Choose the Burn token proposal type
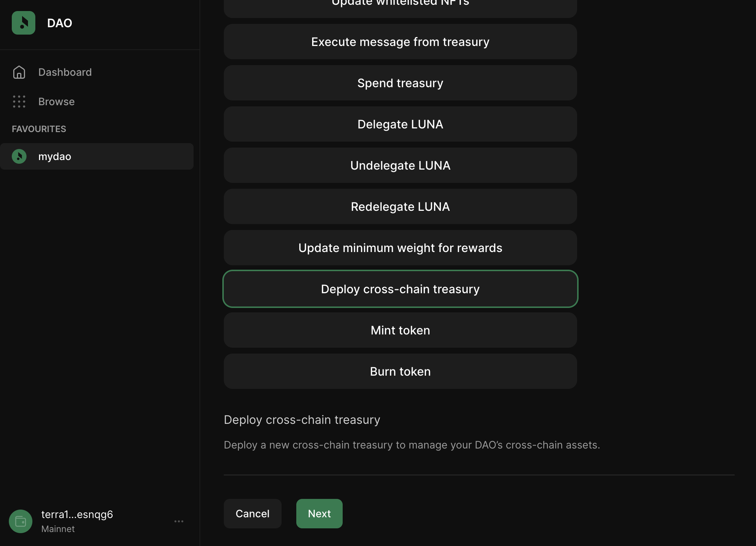Image resolution: width=756 pixels, height=546 pixels. click(400, 371)
